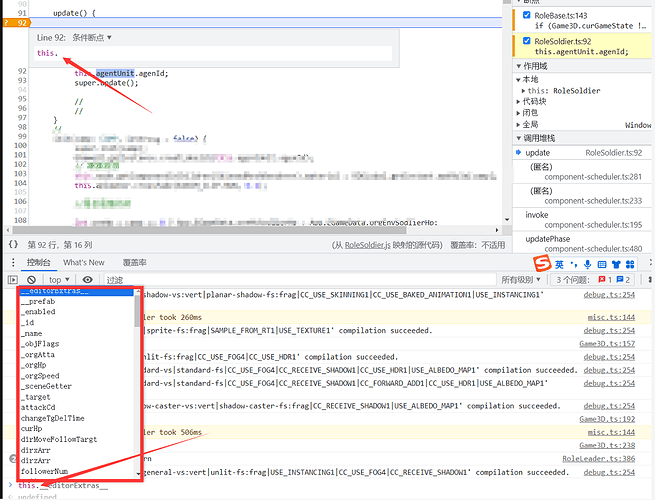Viewport: 655px width, 500px height.
Task: Click the Sogou skin shirt icon
Action: tap(616, 264)
